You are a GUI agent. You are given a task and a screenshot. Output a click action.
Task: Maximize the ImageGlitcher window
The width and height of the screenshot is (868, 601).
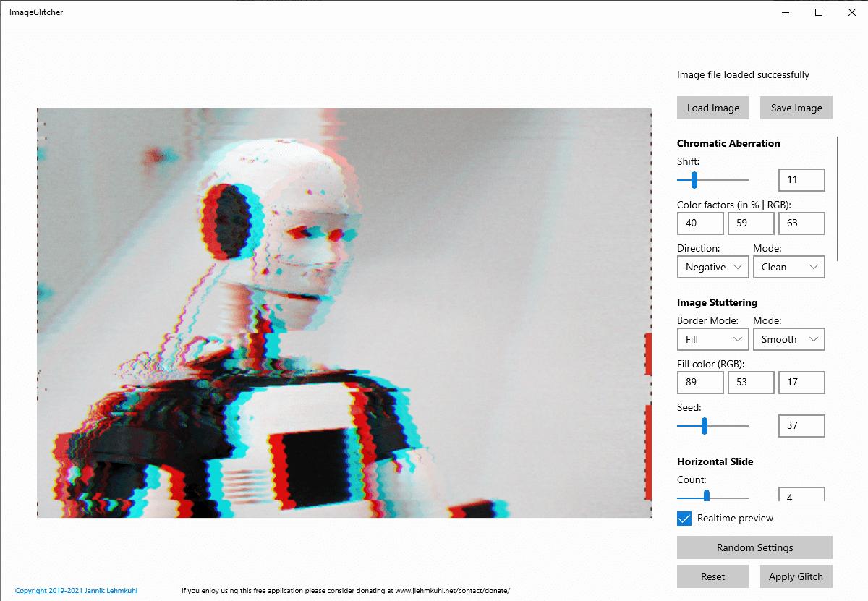pos(819,12)
